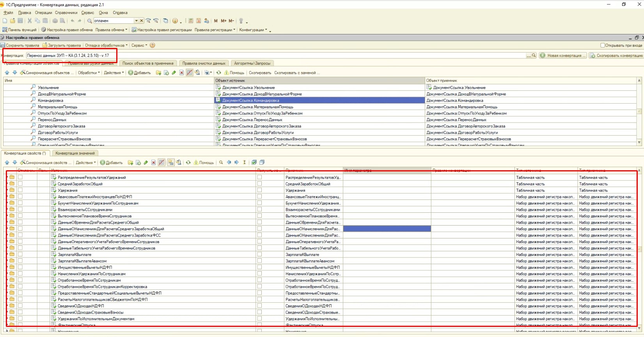Open 'Отладка обработчиков' dropdown
The width and height of the screenshot is (644, 337).
point(106,45)
